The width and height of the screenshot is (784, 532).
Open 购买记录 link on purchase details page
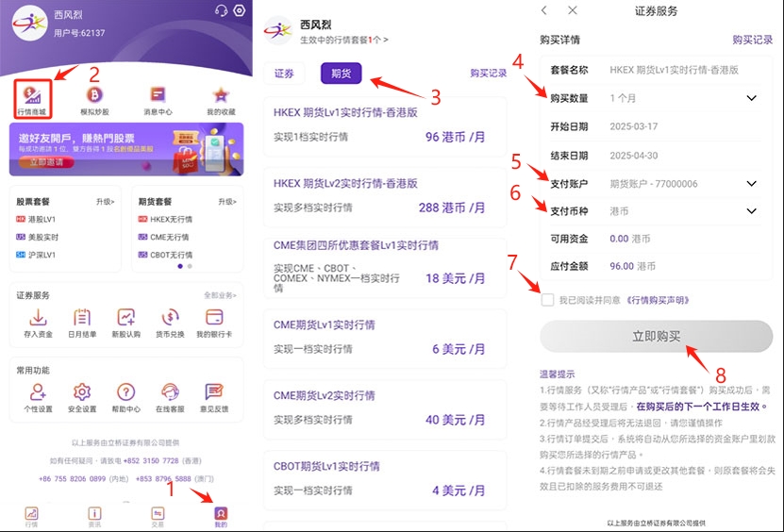click(753, 40)
